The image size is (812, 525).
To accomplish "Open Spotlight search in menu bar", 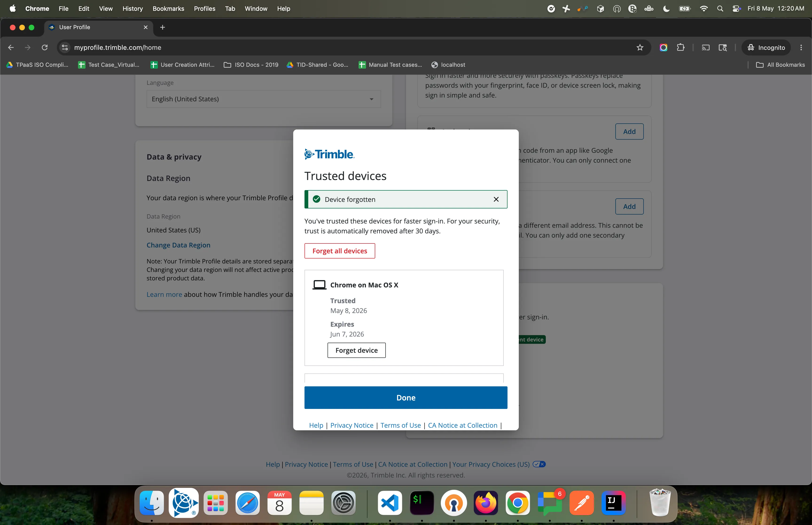I will pos(720,8).
